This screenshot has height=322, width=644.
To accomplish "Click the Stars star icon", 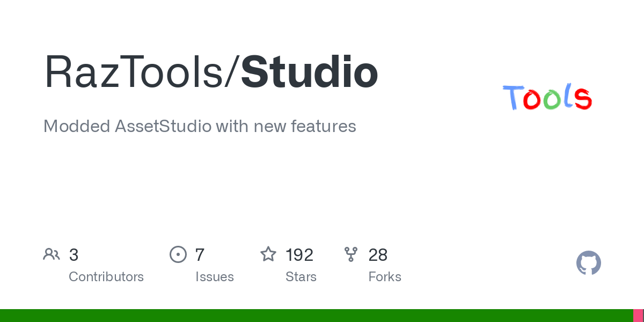I will pos(268,254).
